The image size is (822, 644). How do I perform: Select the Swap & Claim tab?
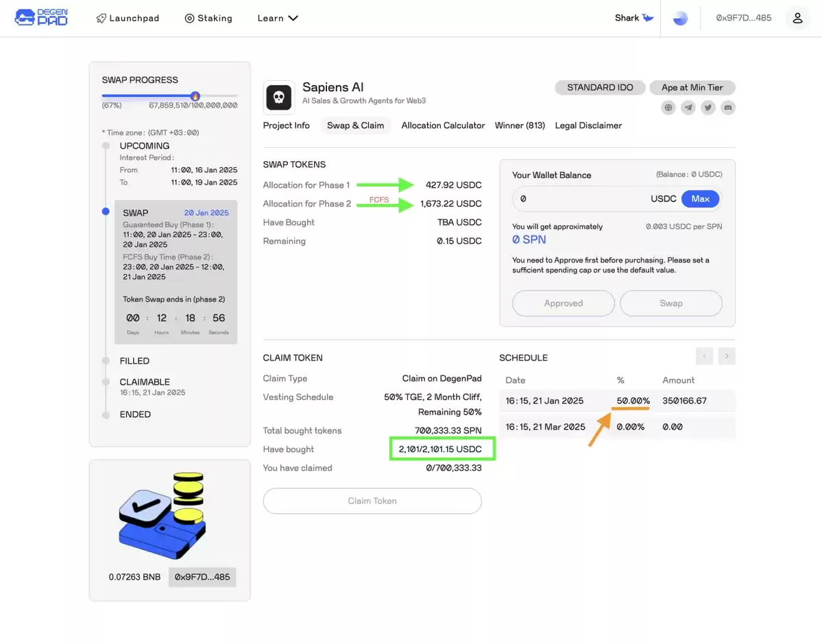click(x=355, y=125)
